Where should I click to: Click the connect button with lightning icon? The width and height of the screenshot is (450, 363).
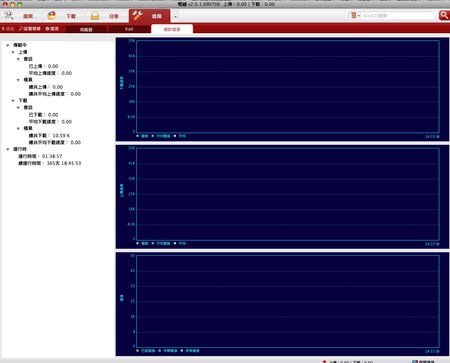click(8, 29)
